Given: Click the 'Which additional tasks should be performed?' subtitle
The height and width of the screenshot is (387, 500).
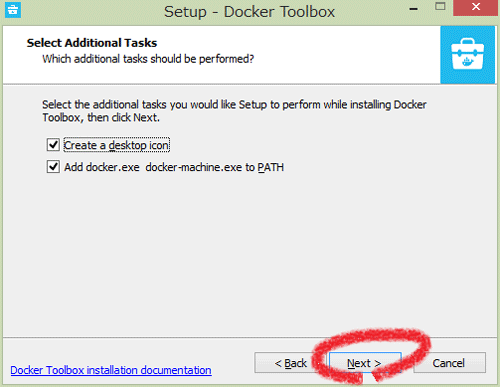Looking at the screenshot, I should click(148, 59).
